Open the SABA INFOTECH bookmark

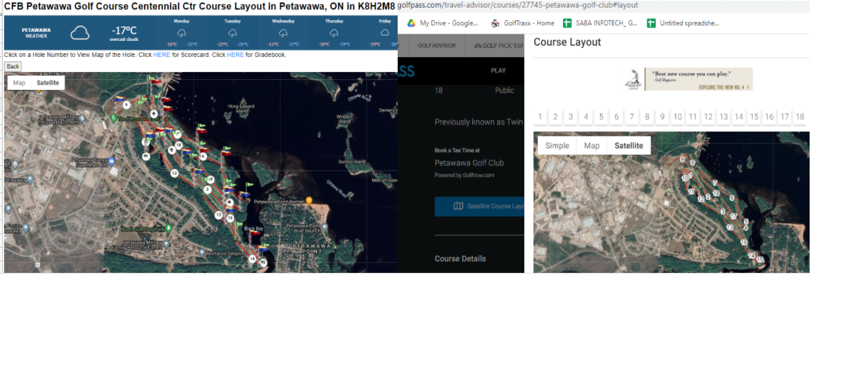click(x=600, y=23)
